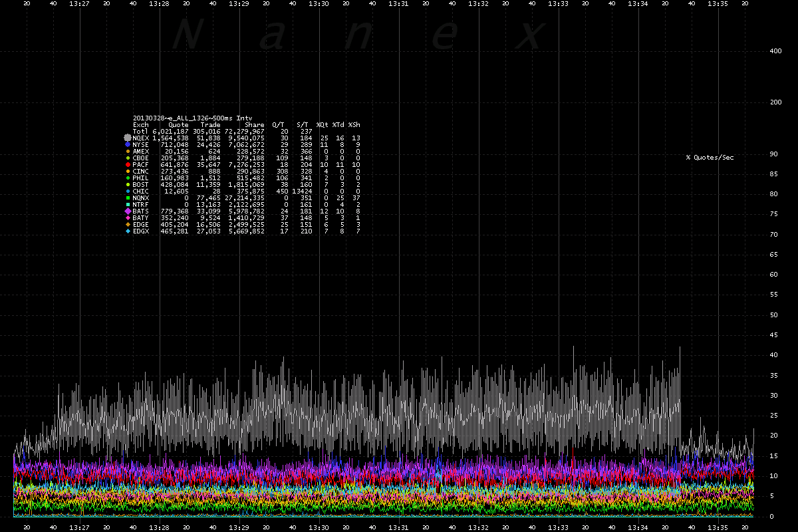The height and width of the screenshot is (532, 798).
Task: Click NYSE share value "7,062,672"
Action: click(x=247, y=144)
